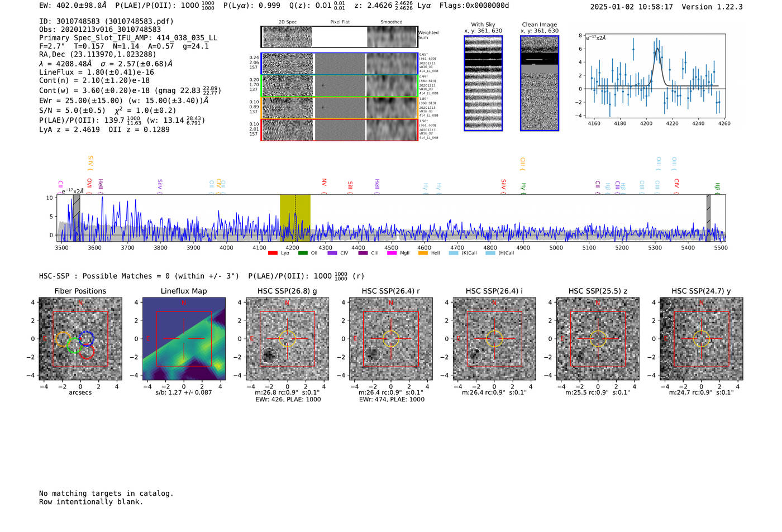Open the Clean Image panel
Screen dimensions: 782x532
pos(540,83)
